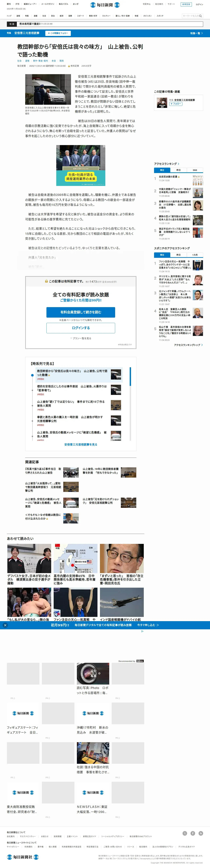
Task: Open ranking article 自民党派閥の変遷
Action: [x=168, y=177]
